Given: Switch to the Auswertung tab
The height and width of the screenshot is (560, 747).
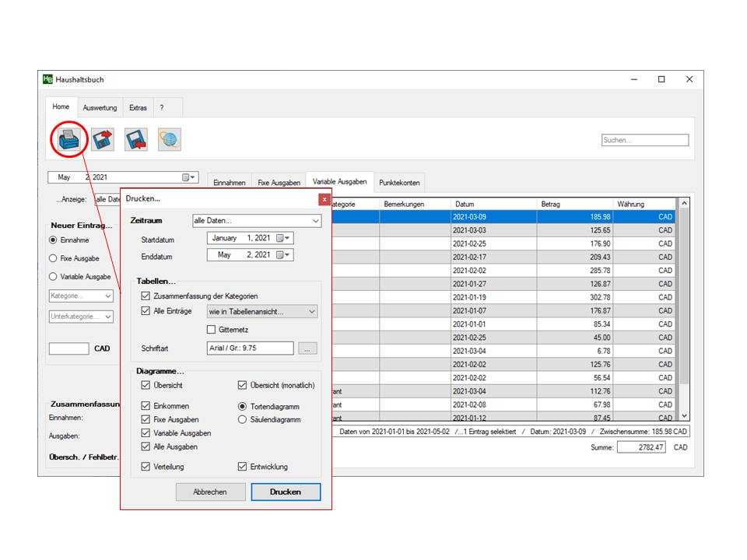Looking at the screenshot, I should pyautogui.click(x=100, y=108).
